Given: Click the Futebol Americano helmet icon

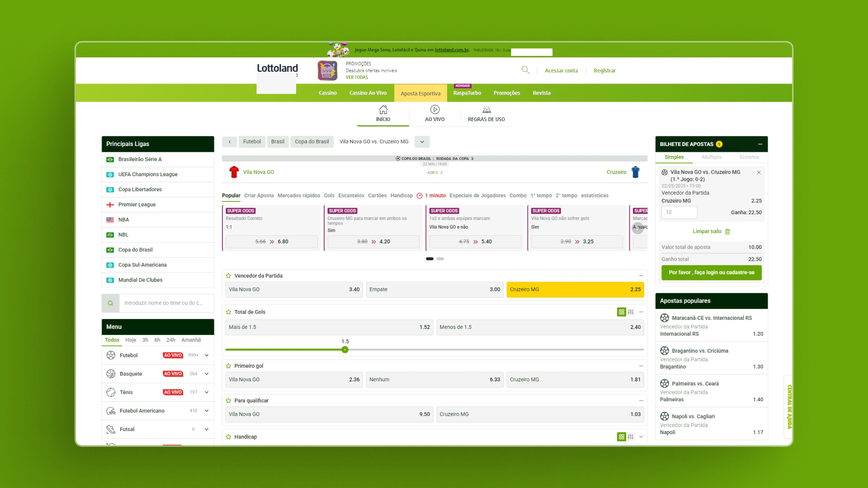Looking at the screenshot, I should pyautogui.click(x=111, y=411).
